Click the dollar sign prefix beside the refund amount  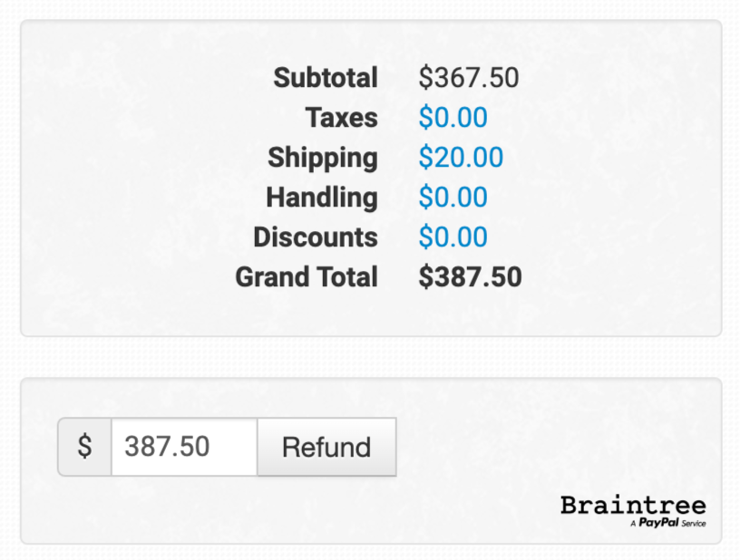(84, 447)
